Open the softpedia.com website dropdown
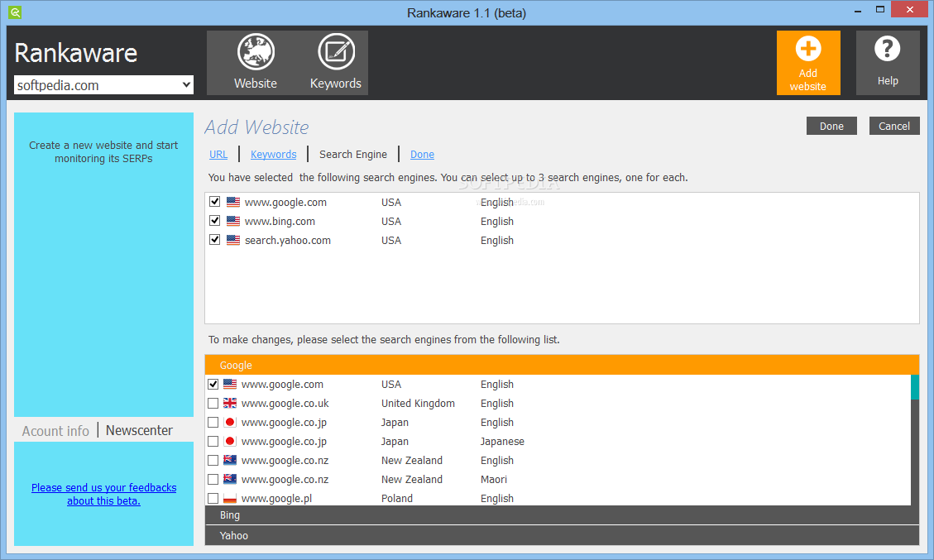 pos(103,85)
